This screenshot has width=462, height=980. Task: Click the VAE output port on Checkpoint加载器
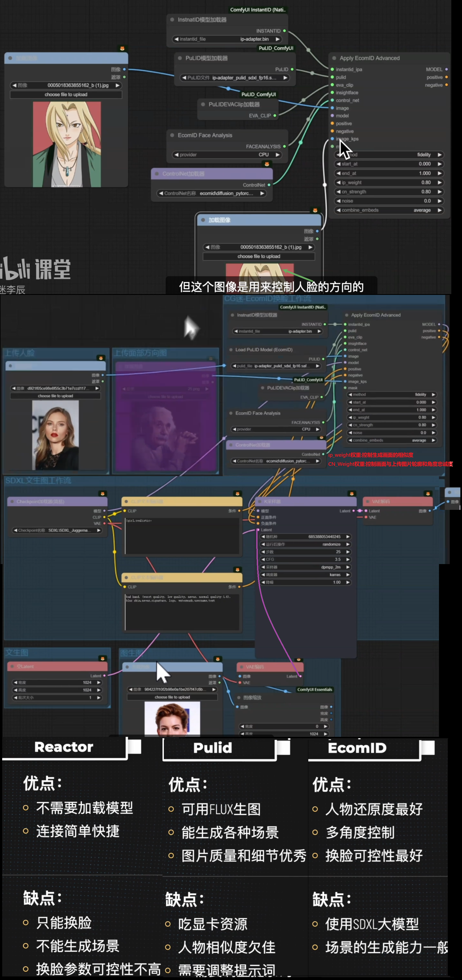click(104, 524)
